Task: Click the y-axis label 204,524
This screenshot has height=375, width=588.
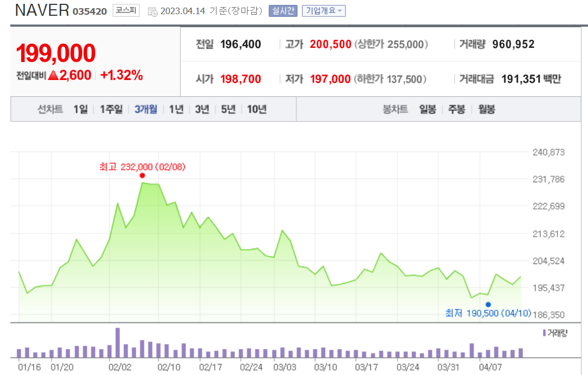Action: pyautogui.click(x=549, y=261)
